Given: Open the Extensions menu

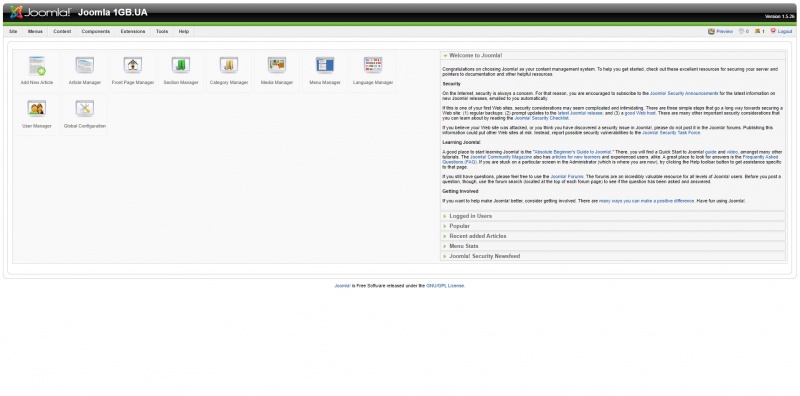Looking at the screenshot, I should (133, 32).
